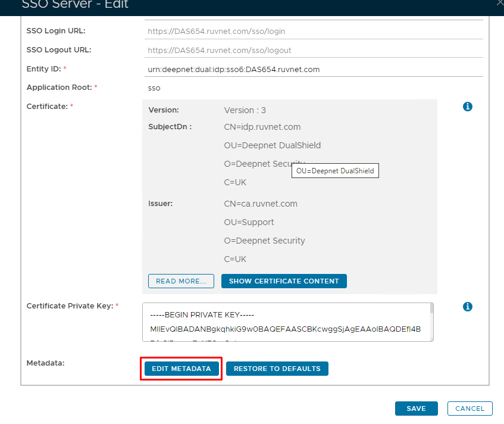
Task: Open the Edit Metadata editor
Action: (x=181, y=369)
